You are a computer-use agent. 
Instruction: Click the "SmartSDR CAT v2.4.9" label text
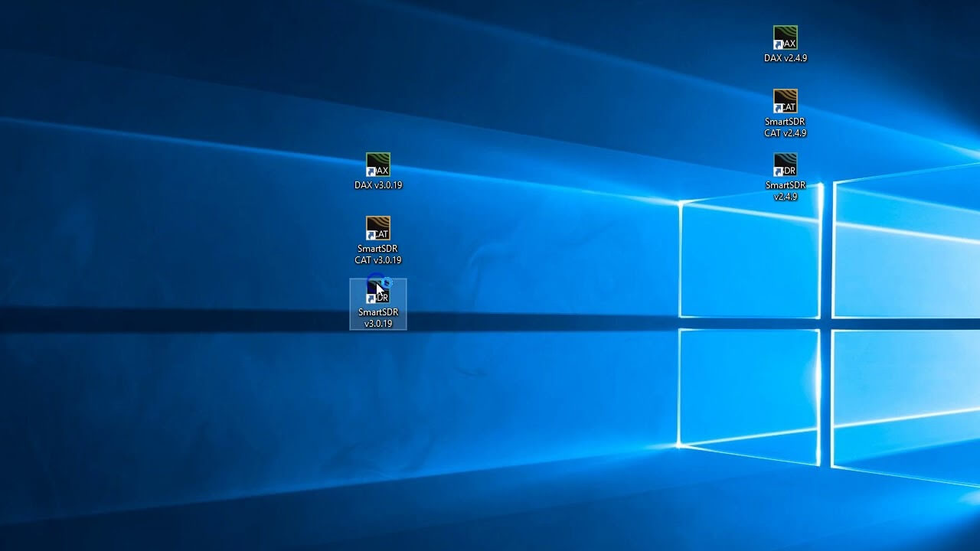pyautogui.click(x=786, y=128)
